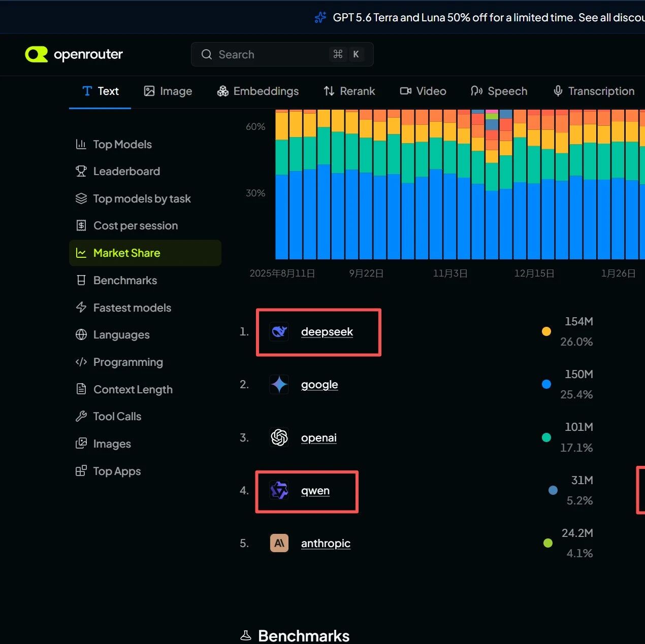Open the deepseek whale logo icon
This screenshot has height=644, width=645.
click(x=279, y=332)
